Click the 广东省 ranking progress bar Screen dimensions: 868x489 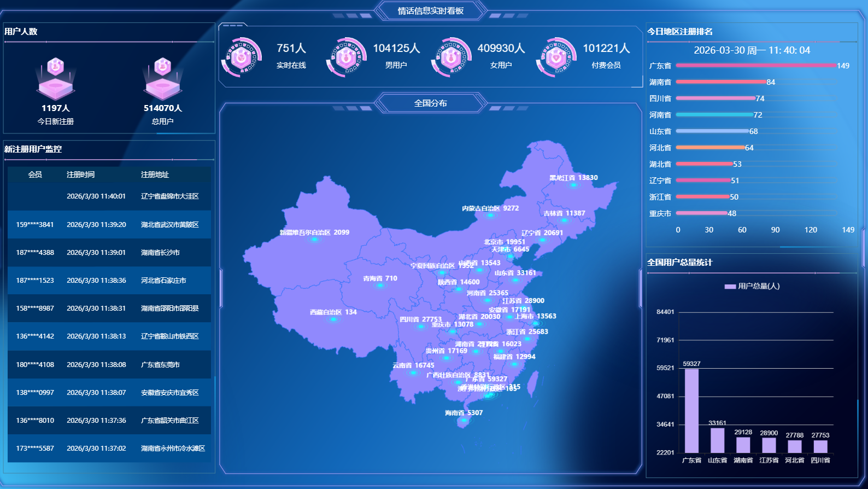[x=755, y=66]
